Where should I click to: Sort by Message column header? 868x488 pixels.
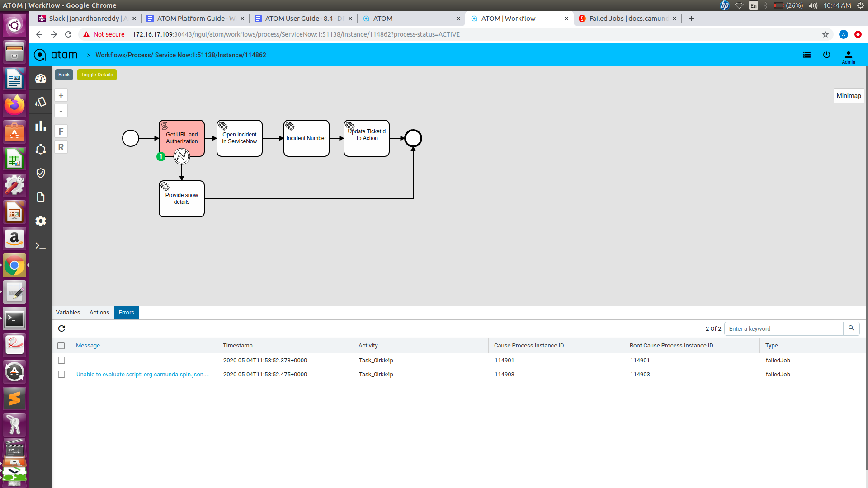pyautogui.click(x=88, y=346)
